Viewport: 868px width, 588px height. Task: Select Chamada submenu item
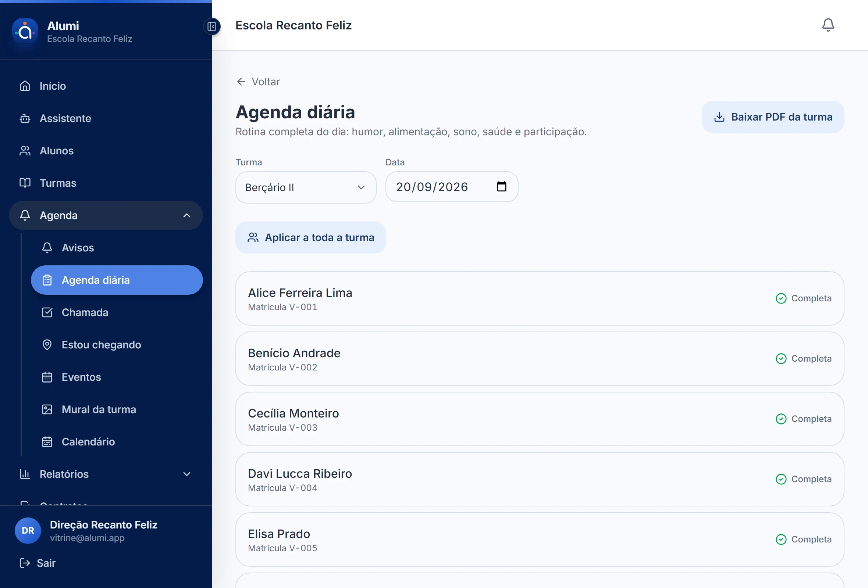click(x=117, y=312)
